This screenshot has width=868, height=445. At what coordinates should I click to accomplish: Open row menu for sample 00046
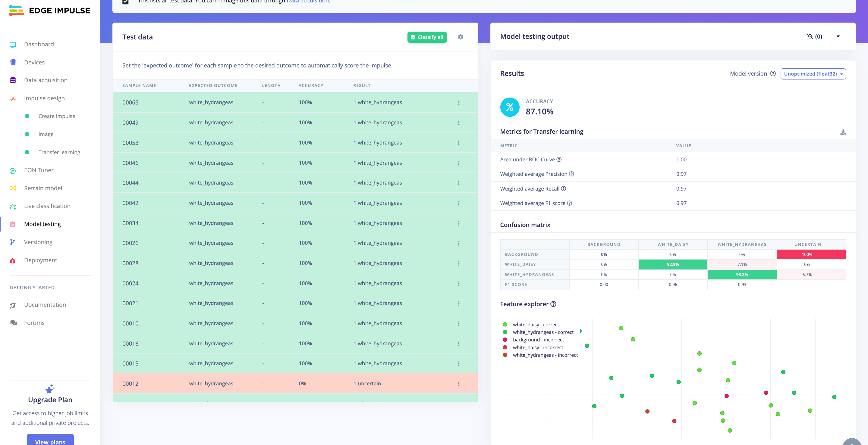[x=458, y=163]
